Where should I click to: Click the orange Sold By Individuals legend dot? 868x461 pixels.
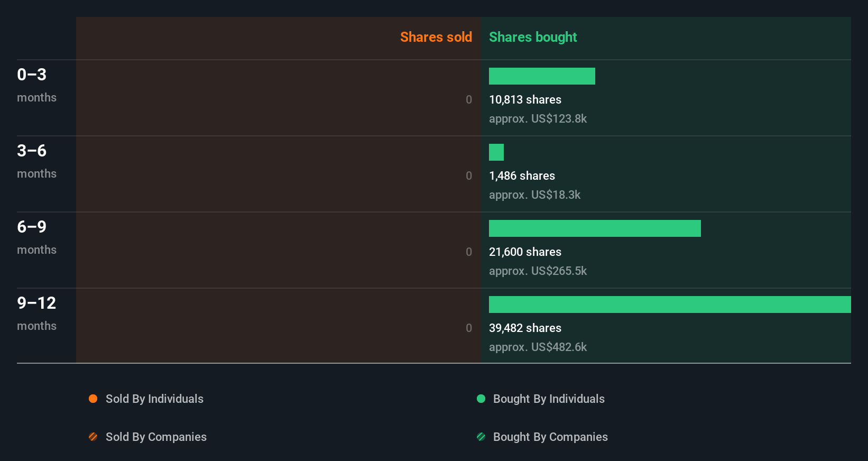(x=93, y=399)
